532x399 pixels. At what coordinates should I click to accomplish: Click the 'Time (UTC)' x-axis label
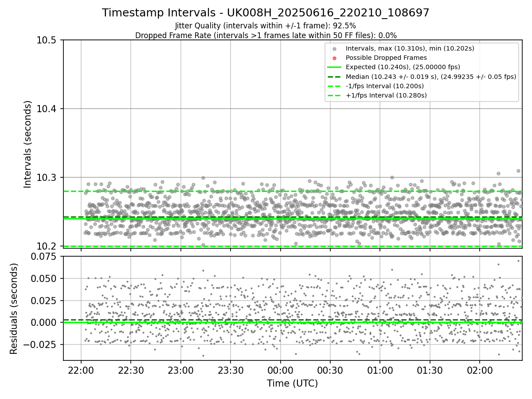coord(292,383)
